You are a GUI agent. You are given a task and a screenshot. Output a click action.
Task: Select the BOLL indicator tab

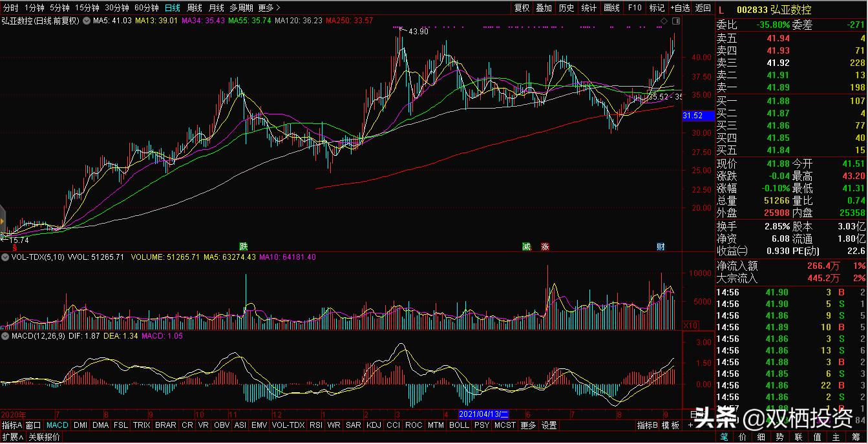459,425
